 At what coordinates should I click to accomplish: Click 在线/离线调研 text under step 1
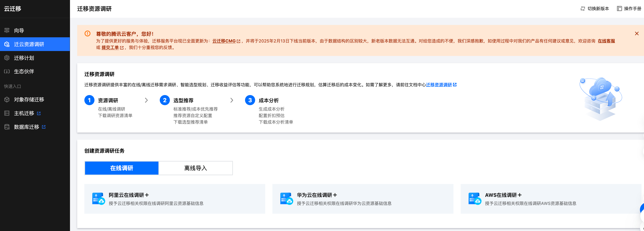(x=112, y=109)
